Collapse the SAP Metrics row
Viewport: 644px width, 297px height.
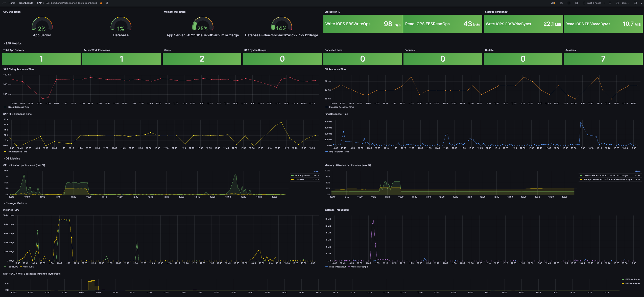pos(13,43)
